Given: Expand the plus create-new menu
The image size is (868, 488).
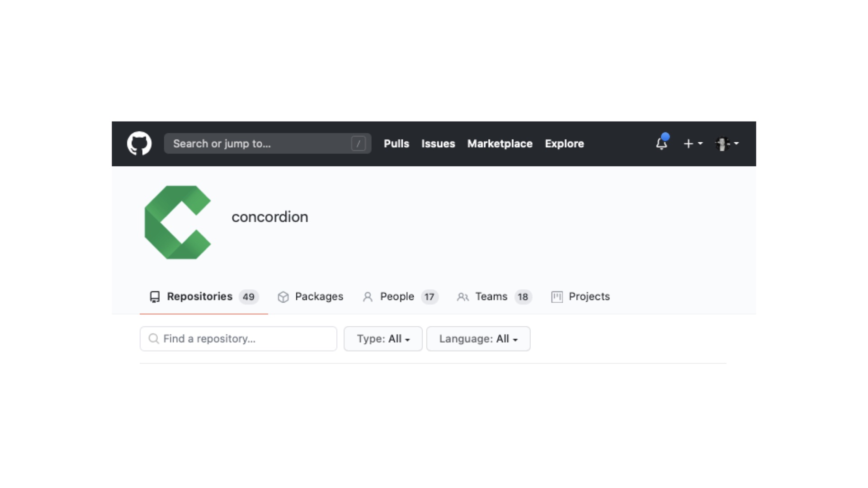Looking at the screenshot, I should click(693, 144).
